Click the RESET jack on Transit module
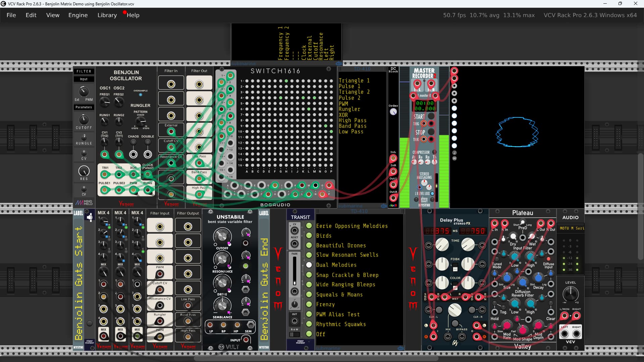Viewport: 644px width, 362px height. pyautogui.click(x=294, y=244)
